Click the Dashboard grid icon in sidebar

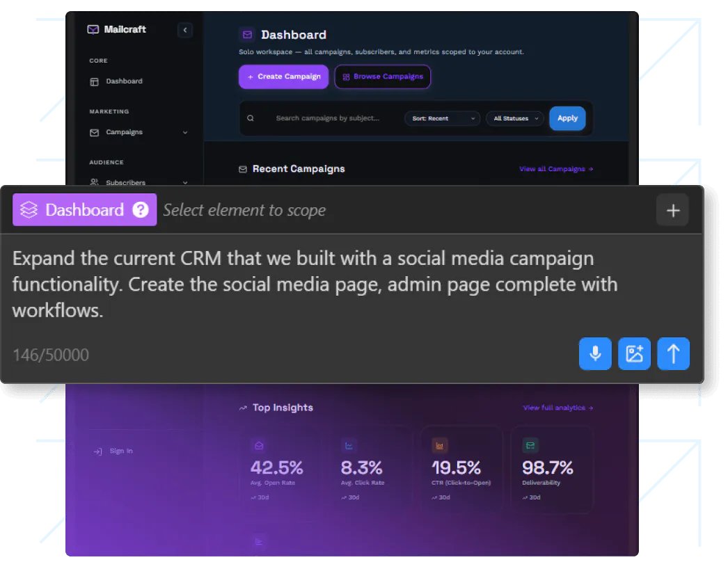click(94, 81)
